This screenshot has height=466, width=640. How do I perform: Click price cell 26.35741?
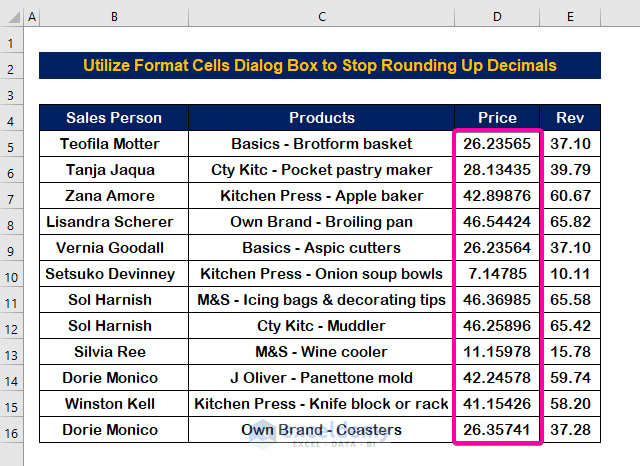(497, 430)
